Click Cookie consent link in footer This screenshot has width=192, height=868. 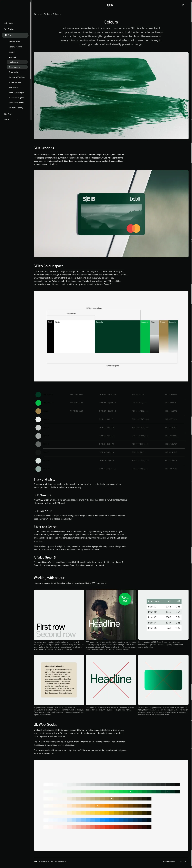(169, 862)
